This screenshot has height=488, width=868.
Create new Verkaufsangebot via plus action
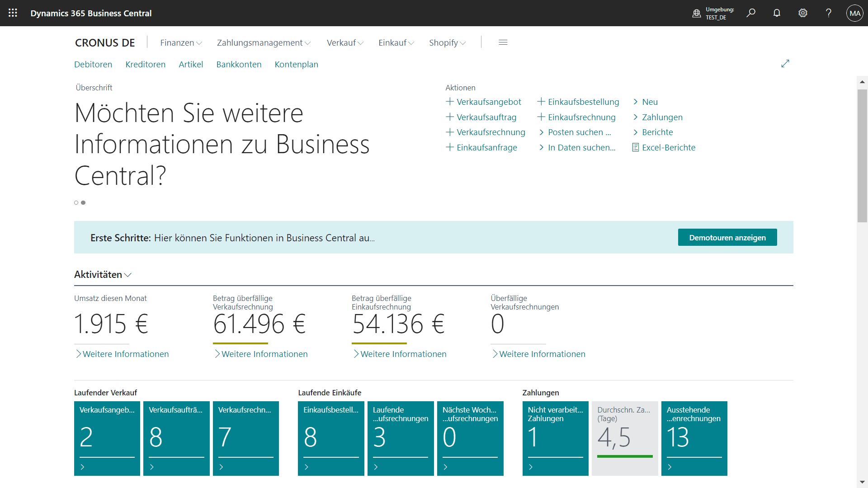click(483, 102)
